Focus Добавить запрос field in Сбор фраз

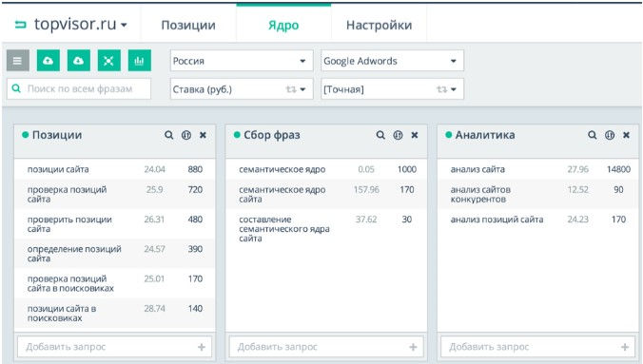326,347
